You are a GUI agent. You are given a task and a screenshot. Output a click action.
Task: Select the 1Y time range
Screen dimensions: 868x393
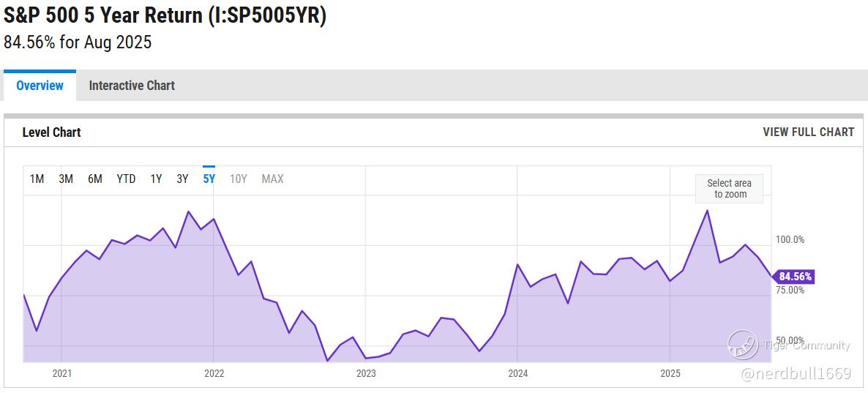[156, 179]
